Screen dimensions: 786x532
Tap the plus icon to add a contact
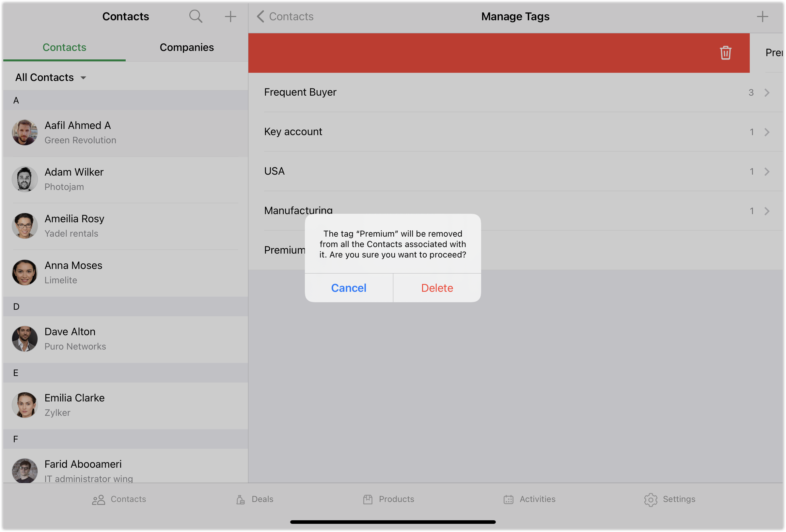pos(230,16)
